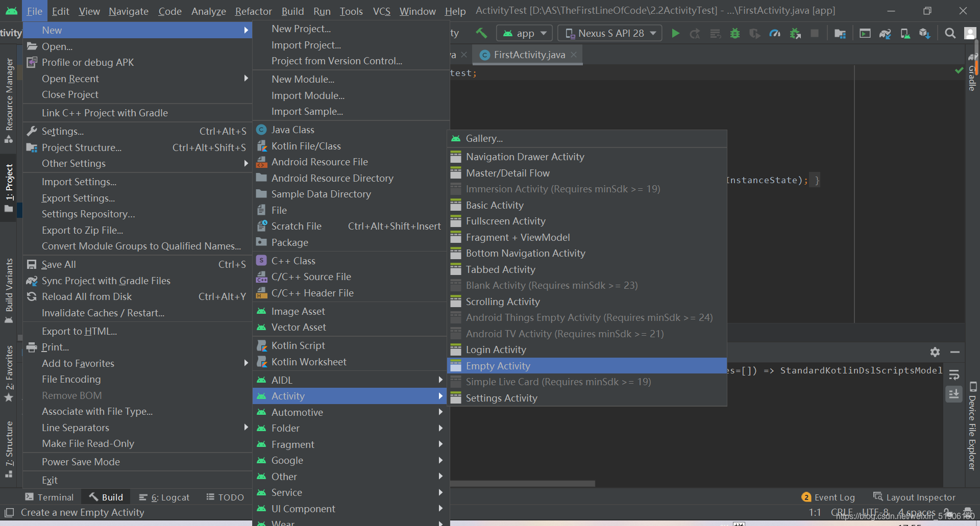Open the Nexus S API 28 device dropdown
The width and height of the screenshot is (980, 526).
(x=610, y=34)
